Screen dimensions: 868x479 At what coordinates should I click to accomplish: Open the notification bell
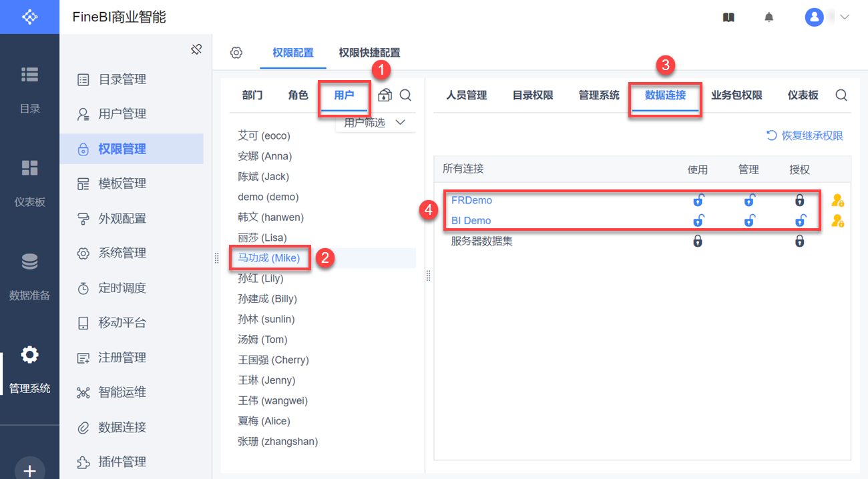tap(769, 17)
